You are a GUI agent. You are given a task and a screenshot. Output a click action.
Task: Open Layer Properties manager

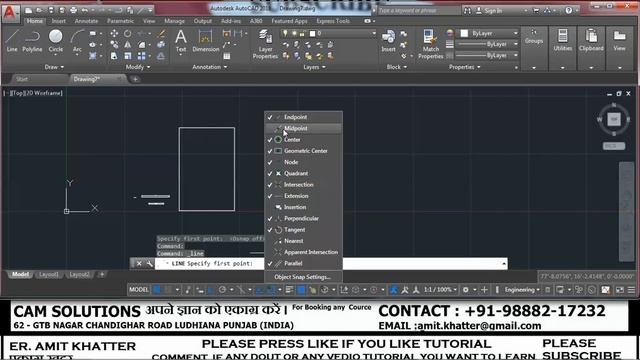[x=265, y=44]
